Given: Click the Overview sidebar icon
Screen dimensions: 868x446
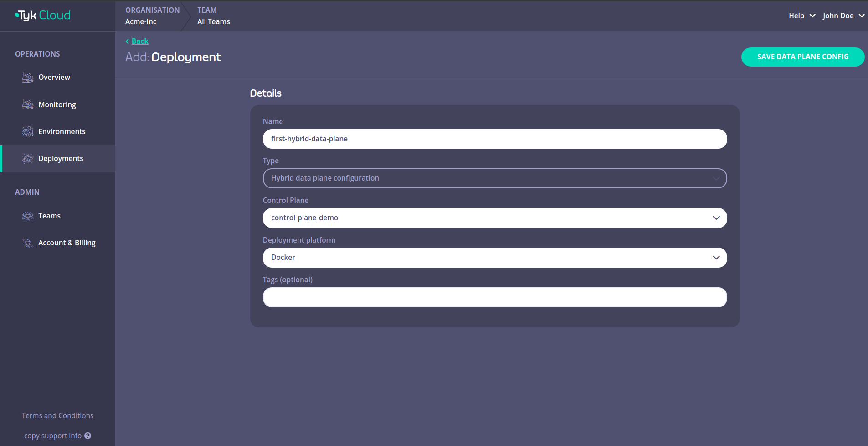Looking at the screenshot, I should pyautogui.click(x=27, y=77).
